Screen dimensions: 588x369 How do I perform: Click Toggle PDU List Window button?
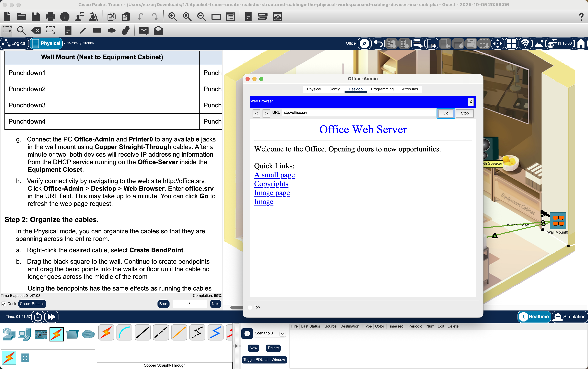(x=264, y=360)
